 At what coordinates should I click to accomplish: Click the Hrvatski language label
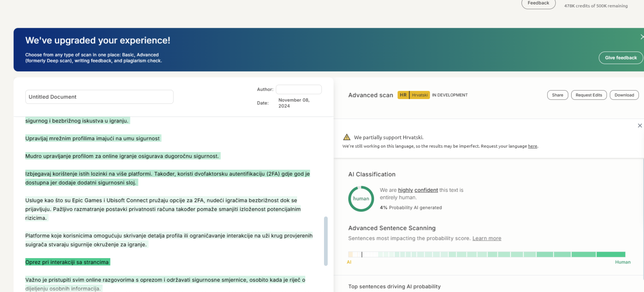pyautogui.click(x=420, y=95)
